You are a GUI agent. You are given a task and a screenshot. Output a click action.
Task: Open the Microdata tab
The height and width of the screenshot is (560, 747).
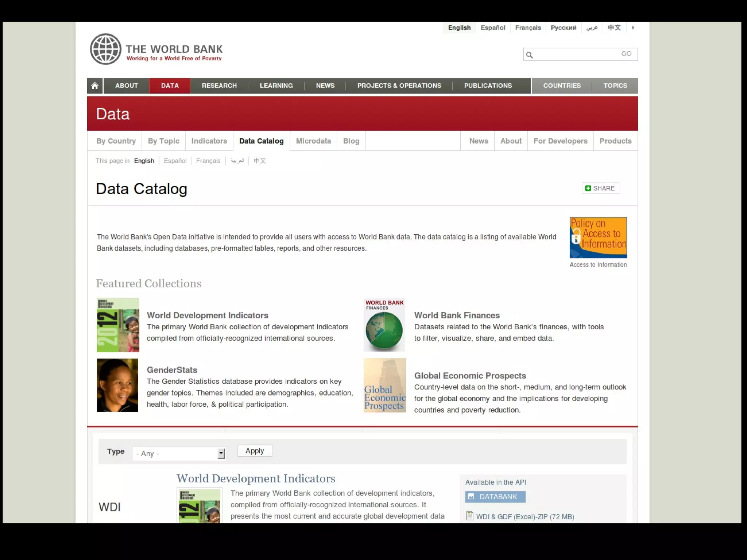tap(313, 141)
